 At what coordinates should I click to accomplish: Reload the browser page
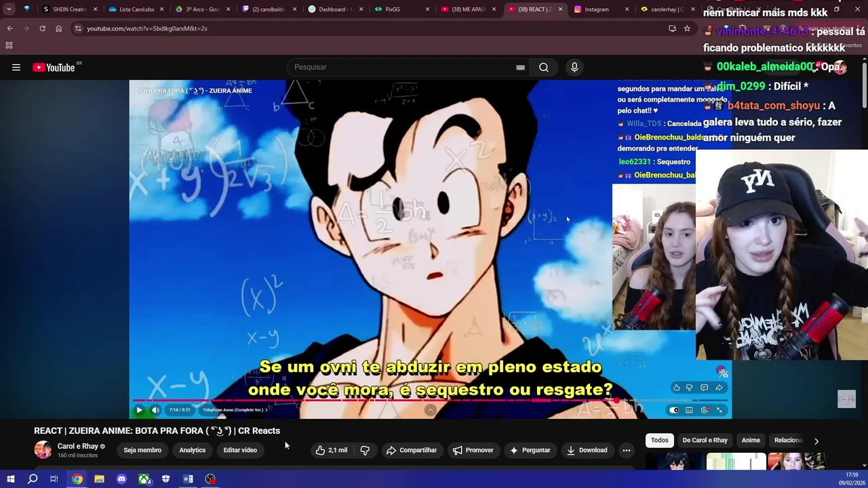coord(42,28)
